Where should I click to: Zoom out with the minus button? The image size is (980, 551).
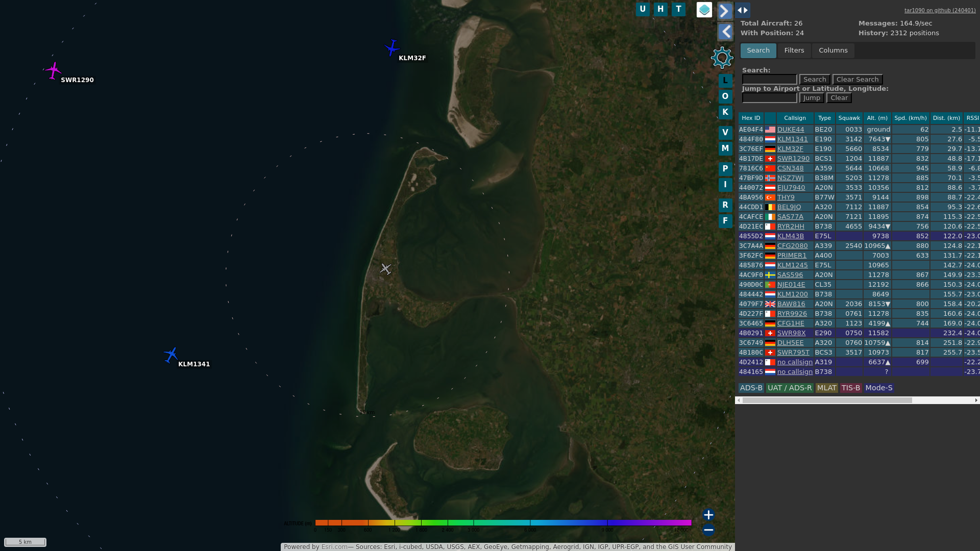point(708,530)
